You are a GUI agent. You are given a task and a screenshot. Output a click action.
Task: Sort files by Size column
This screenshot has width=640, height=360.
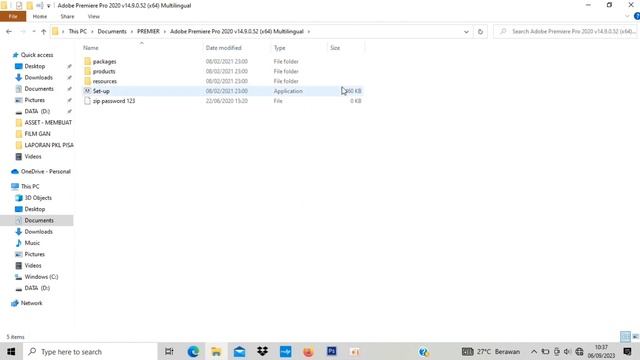[335, 48]
